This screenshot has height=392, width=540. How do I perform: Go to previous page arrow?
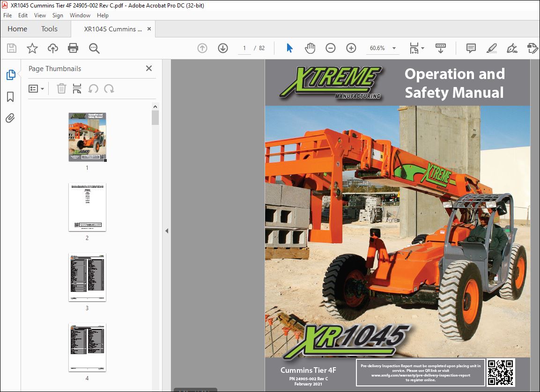click(x=202, y=48)
